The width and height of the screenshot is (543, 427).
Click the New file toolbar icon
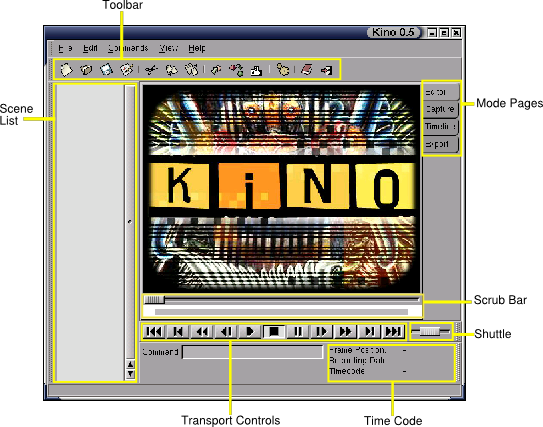66,70
